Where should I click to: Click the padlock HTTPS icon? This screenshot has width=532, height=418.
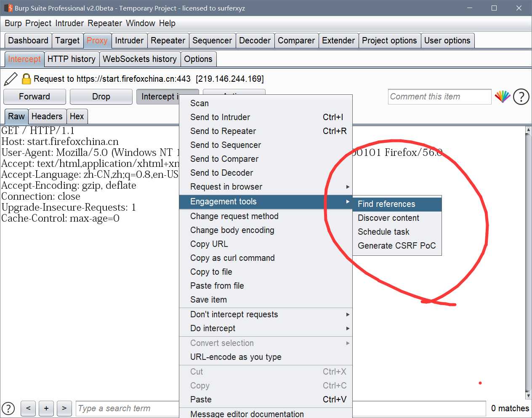point(26,79)
